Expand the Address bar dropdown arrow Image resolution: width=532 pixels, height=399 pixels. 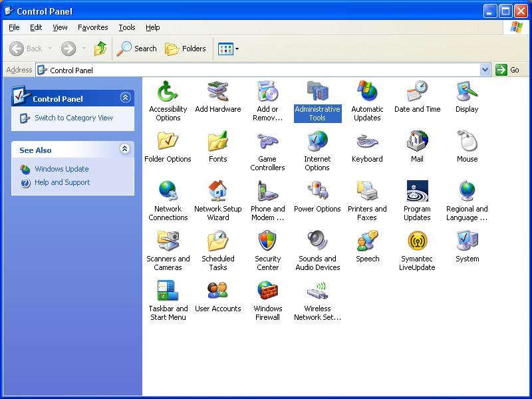click(x=485, y=70)
